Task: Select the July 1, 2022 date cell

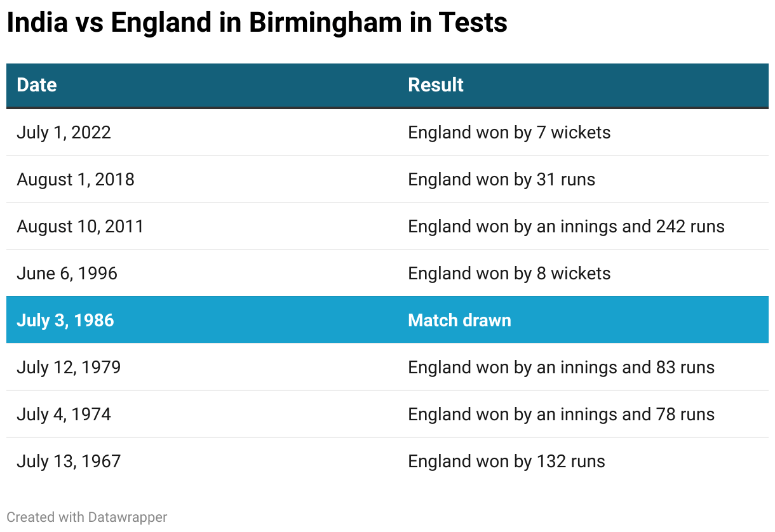Action: point(64,132)
